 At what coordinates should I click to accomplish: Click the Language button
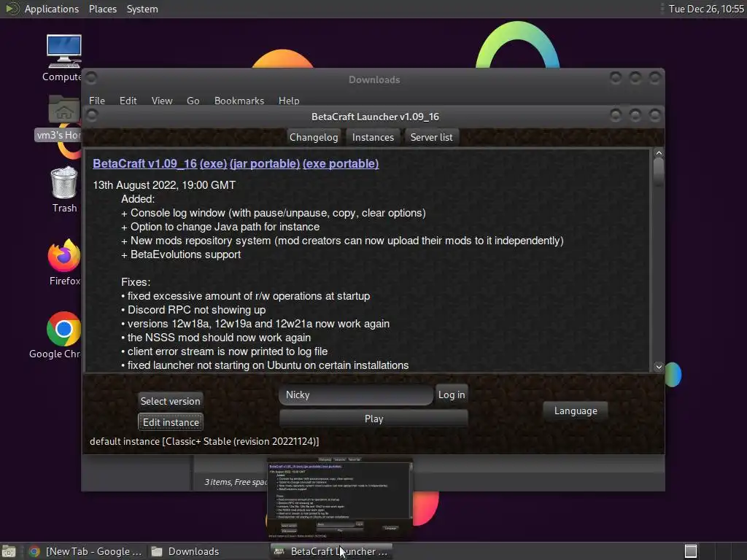coord(576,411)
